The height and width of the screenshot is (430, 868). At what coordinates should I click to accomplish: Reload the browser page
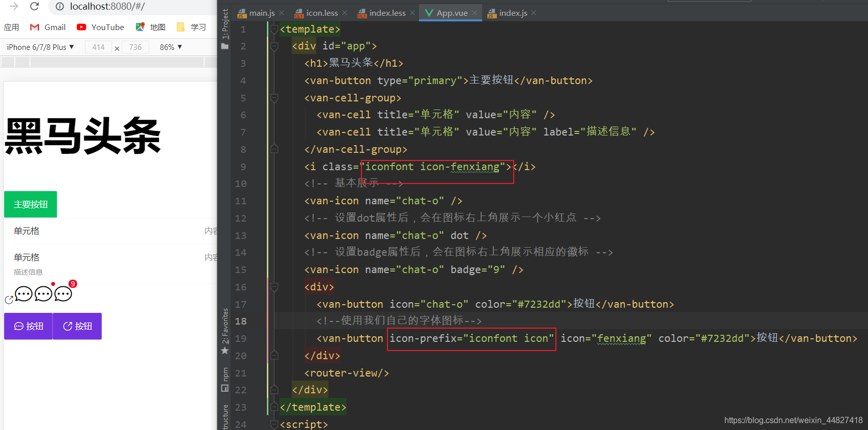pyautogui.click(x=35, y=6)
